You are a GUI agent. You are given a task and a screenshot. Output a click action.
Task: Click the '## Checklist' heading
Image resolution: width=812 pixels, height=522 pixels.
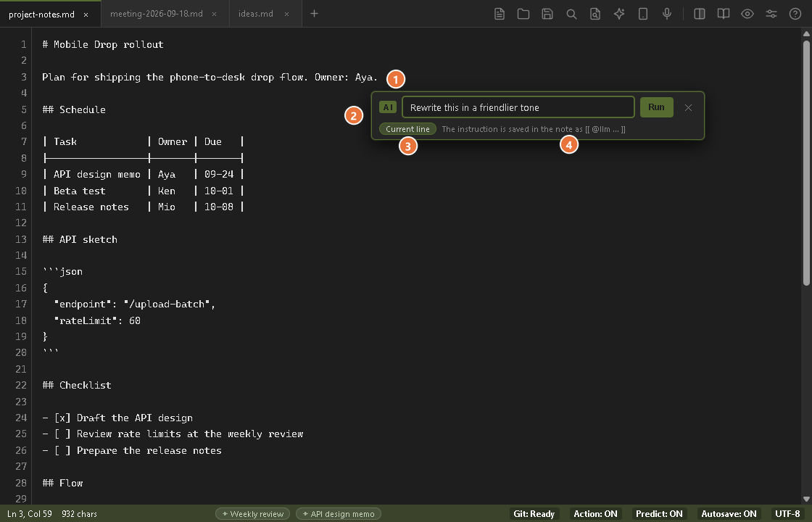point(77,385)
